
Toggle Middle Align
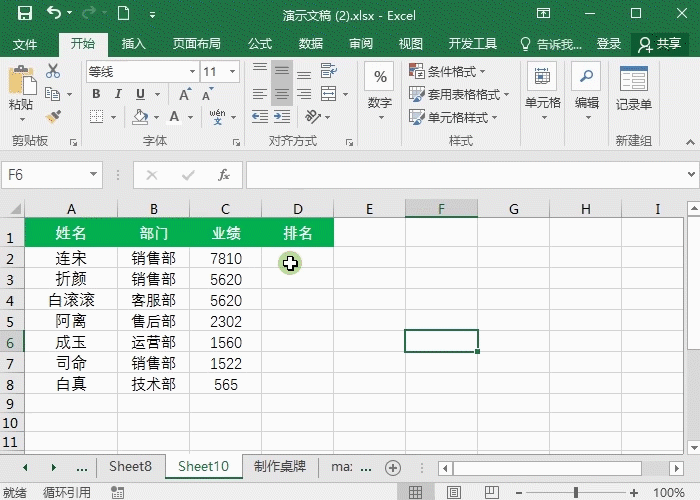point(282,70)
